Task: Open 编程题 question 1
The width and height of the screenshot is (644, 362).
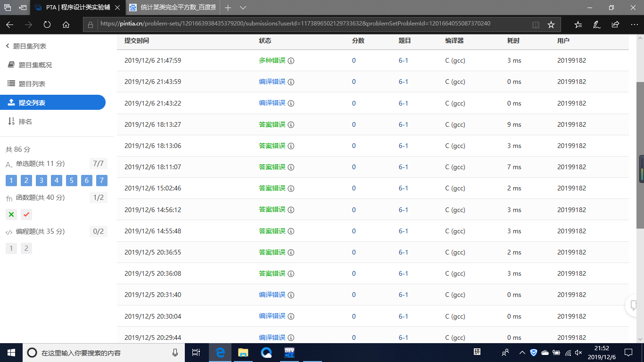Action: [11, 248]
